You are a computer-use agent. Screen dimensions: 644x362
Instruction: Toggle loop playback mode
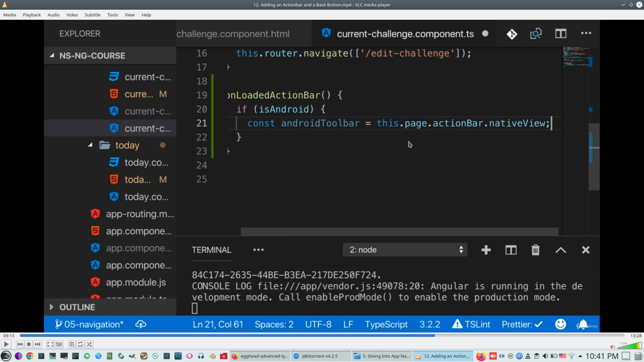[80, 344]
